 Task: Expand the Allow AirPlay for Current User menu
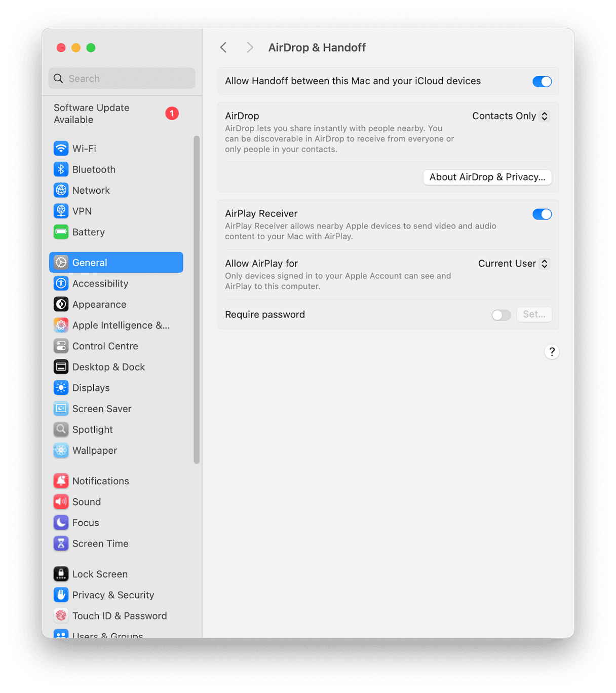point(513,264)
